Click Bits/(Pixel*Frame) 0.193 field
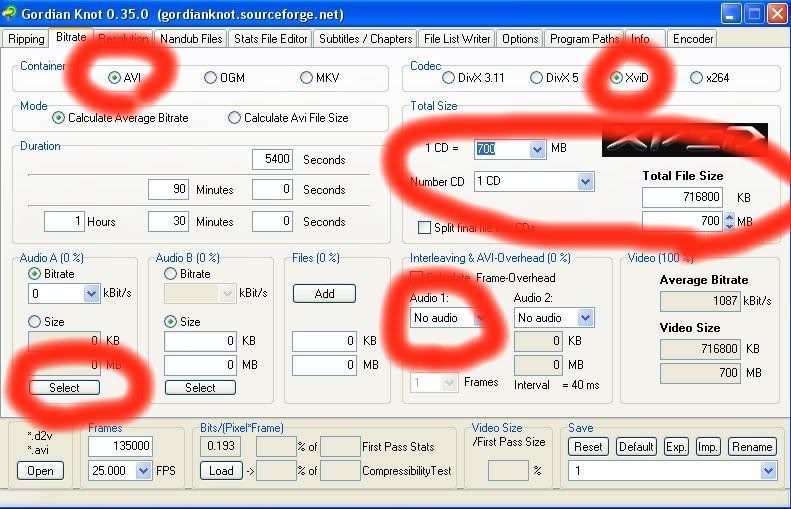This screenshot has width=791, height=509. click(220, 446)
